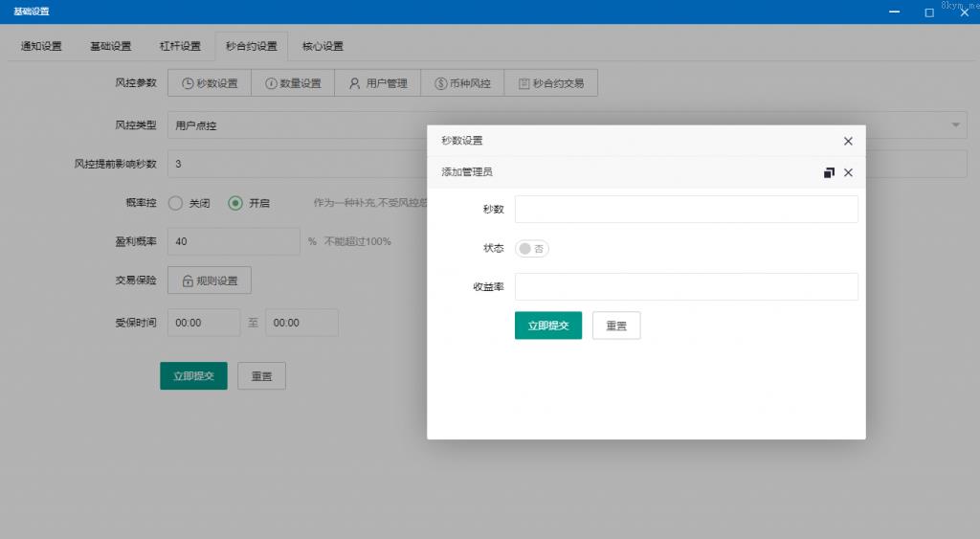Close the 添加管理员 inner dialog
This screenshot has width=980, height=539.
pyautogui.click(x=848, y=172)
